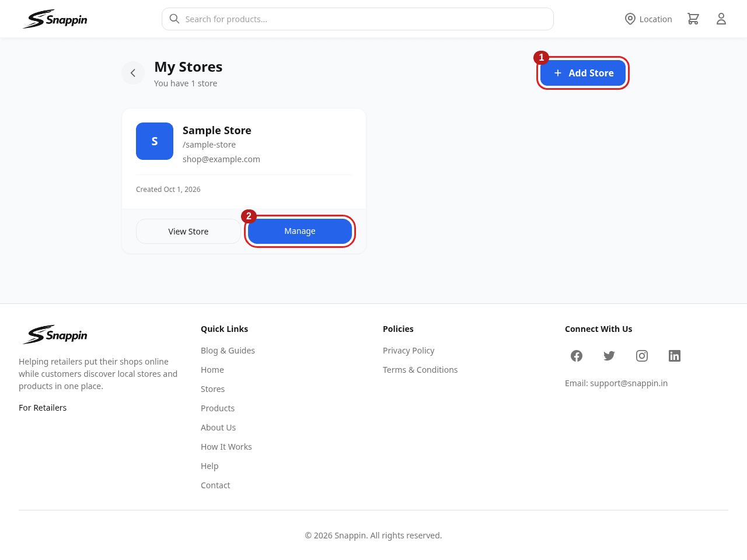This screenshot has height=560, width=747.
Task: Focus the Search for products field
Action: click(358, 19)
